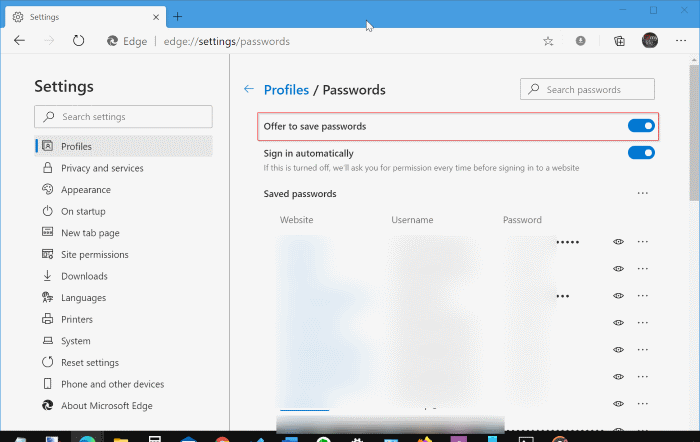
Task: Open more actions for three-dot password row
Action: point(642,296)
